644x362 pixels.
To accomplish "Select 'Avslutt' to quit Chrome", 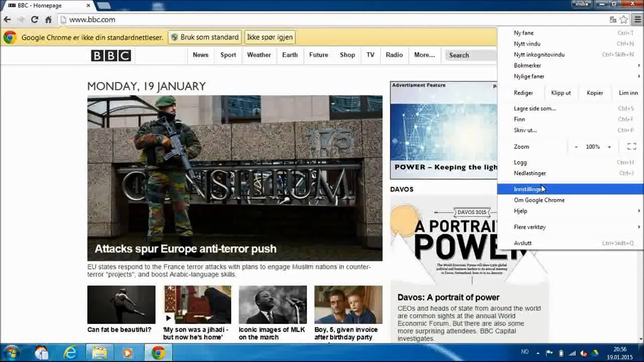I will click(x=570, y=243).
